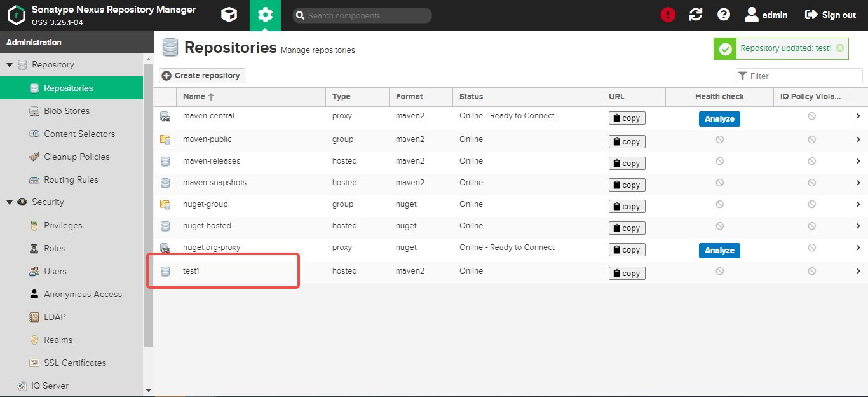Open Cleanup Policies in sidebar
Viewport: 868px width, 397px height.
[x=71, y=157]
